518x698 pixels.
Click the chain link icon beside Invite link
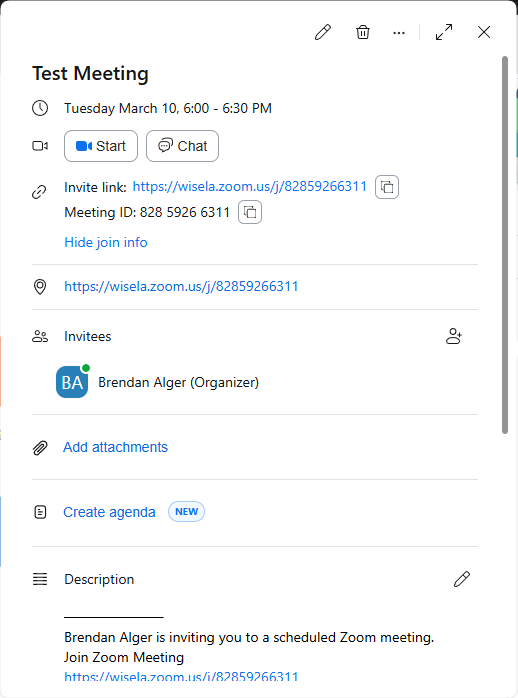pos(39,192)
